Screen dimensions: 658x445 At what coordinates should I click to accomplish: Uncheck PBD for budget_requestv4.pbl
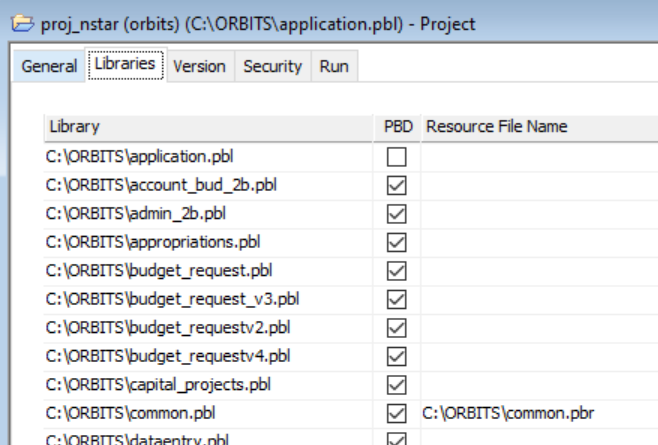click(397, 357)
